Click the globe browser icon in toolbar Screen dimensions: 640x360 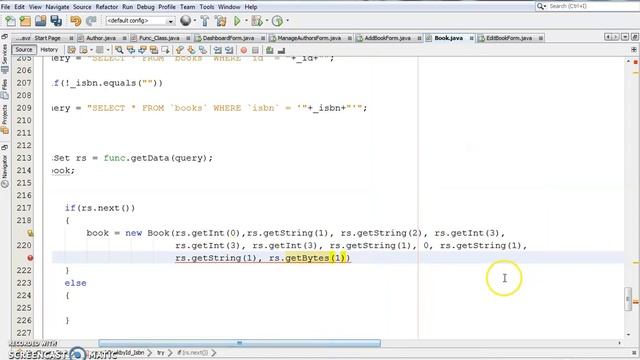tap(185, 20)
